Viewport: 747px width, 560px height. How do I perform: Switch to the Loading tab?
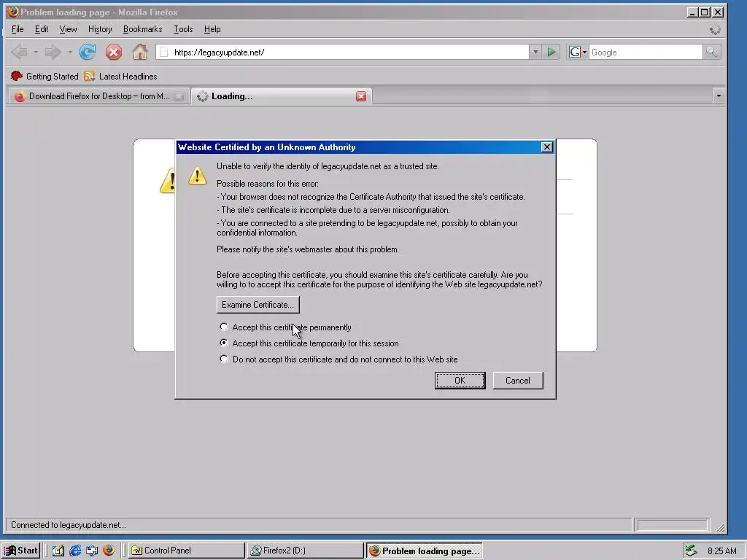281,96
